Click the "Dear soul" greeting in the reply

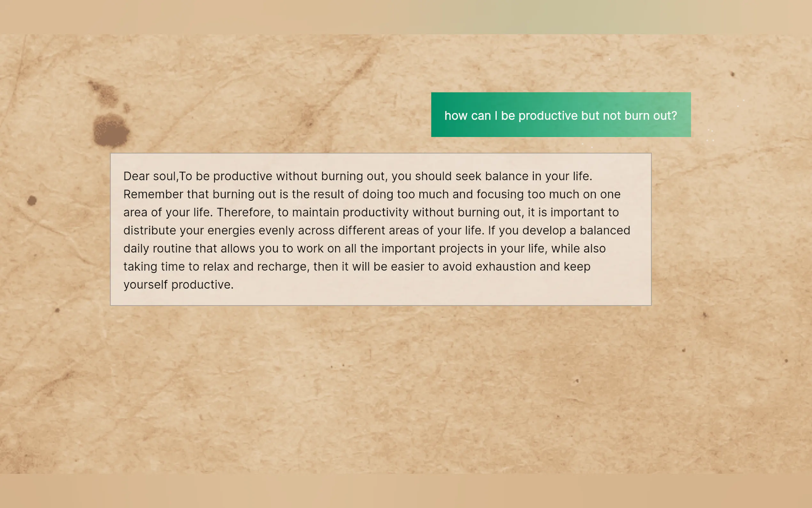pyautogui.click(x=149, y=176)
